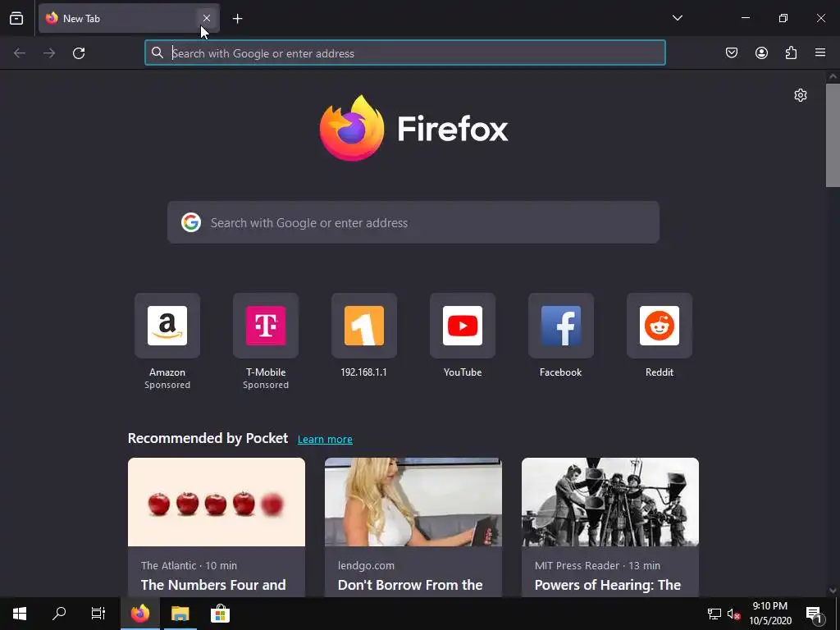Click the Google G logo in search box
This screenshot has width=840, height=630.
190,222
